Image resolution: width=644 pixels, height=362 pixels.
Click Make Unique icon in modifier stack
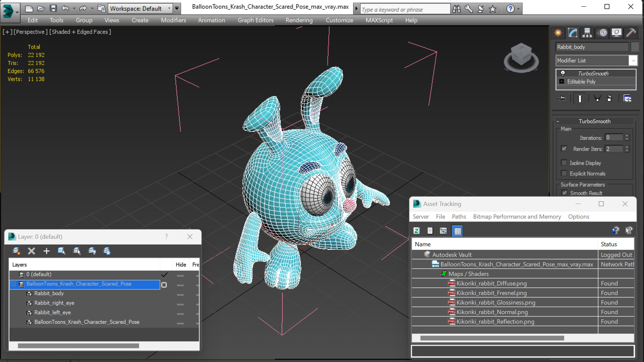597,98
